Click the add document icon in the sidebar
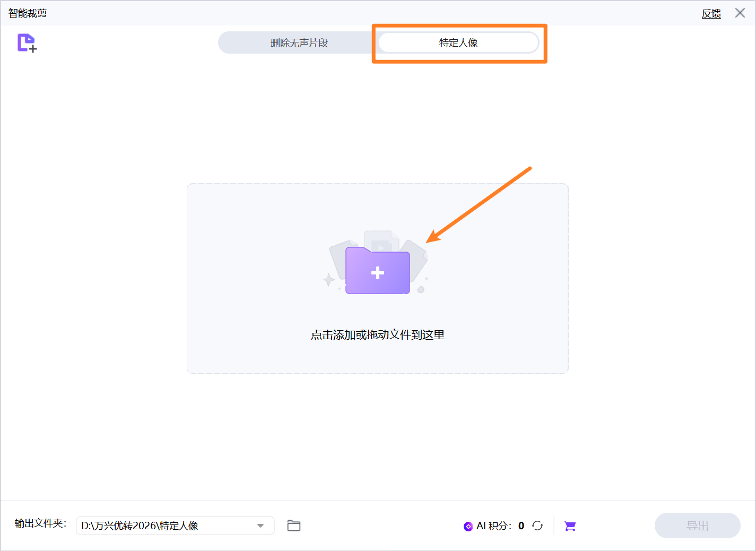The image size is (756, 551). click(x=26, y=43)
